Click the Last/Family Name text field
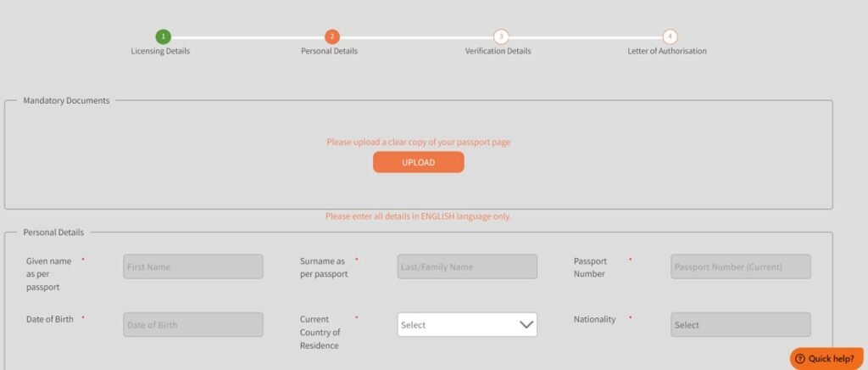868x370 pixels. click(x=467, y=266)
